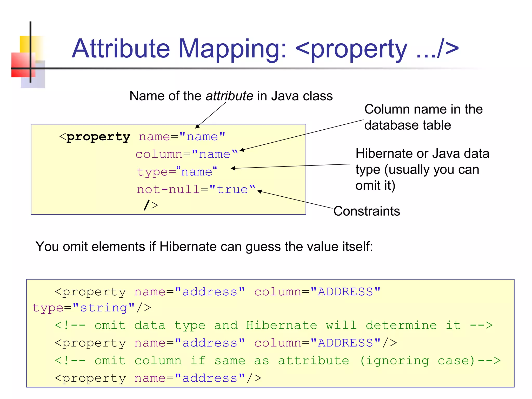This screenshot has height=399, width=532.
Task: Click the yellow square in logo
Action: point(25,44)
